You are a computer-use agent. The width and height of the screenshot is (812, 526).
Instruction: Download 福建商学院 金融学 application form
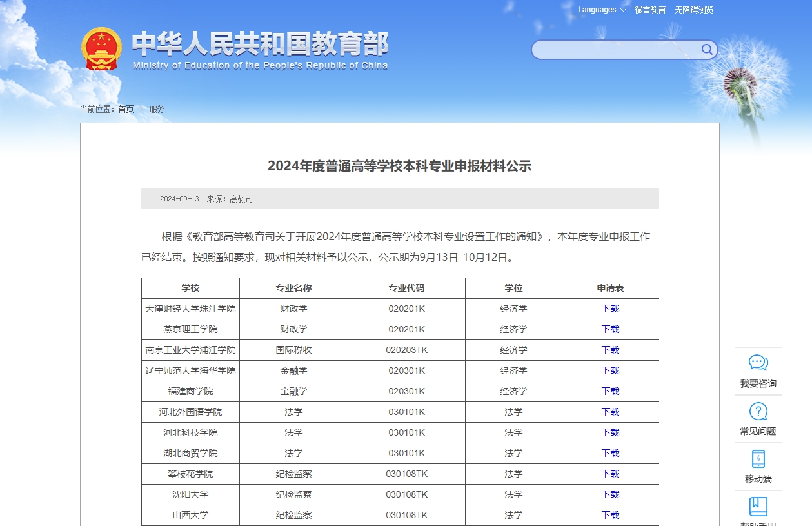coord(609,391)
